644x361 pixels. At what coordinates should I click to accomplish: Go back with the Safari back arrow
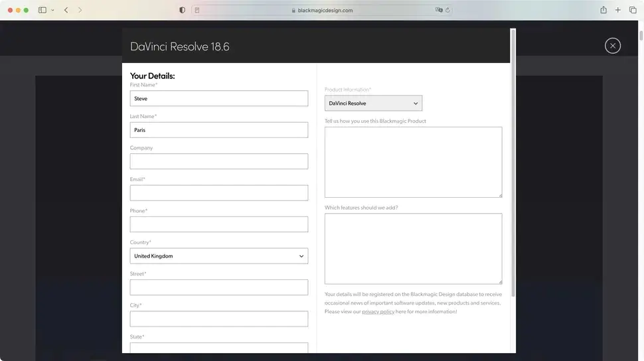[66, 10]
